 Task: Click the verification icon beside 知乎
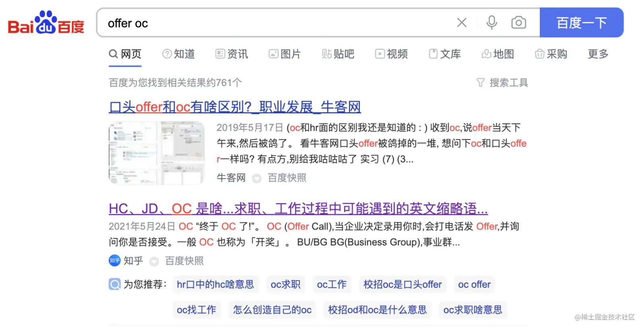click(x=154, y=262)
